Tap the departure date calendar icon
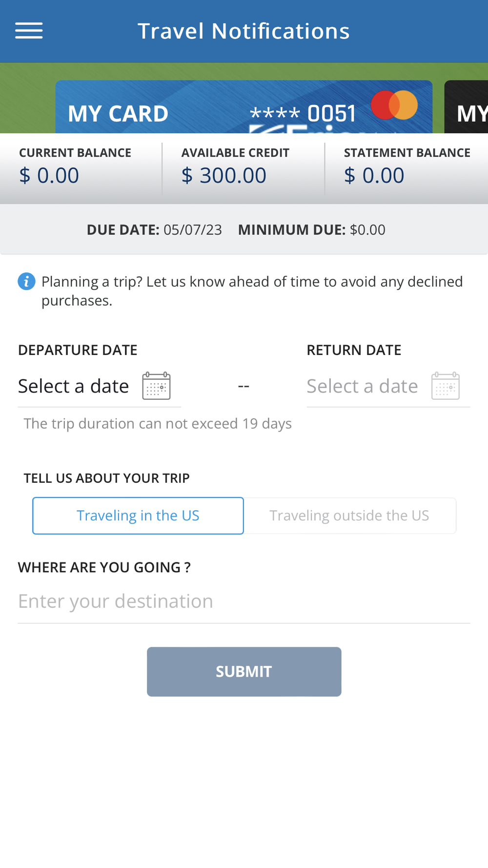This screenshot has width=488, height=868. (156, 386)
